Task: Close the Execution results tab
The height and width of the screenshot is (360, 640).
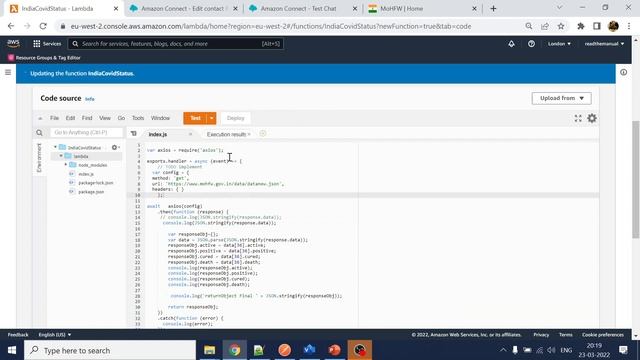Action: 249,134
